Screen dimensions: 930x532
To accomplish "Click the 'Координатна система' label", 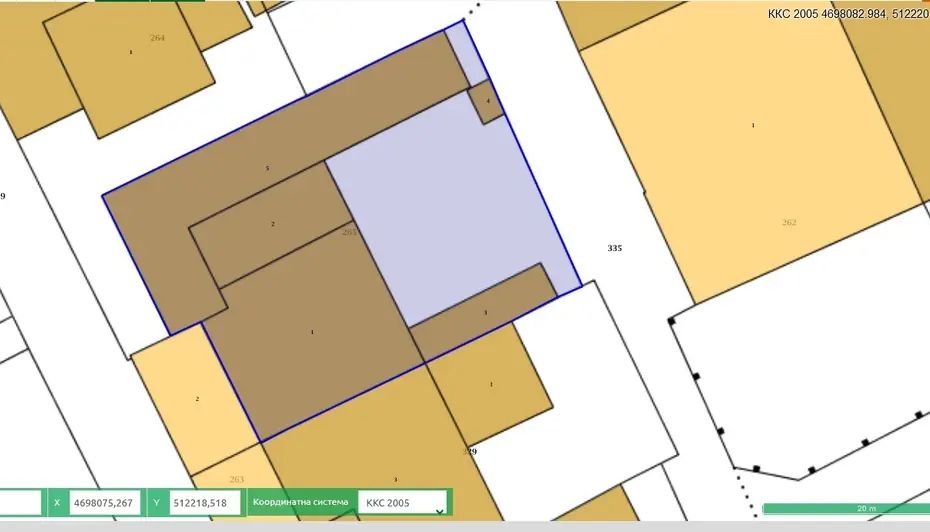I will coord(300,502).
